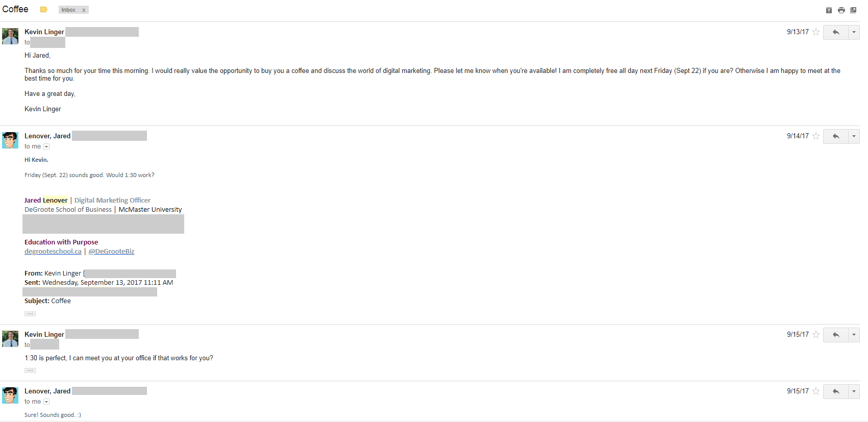This screenshot has width=868, height=422.
Task: Show trimmed content under '1:30 is perfect' message
Action: pos(30,370)
